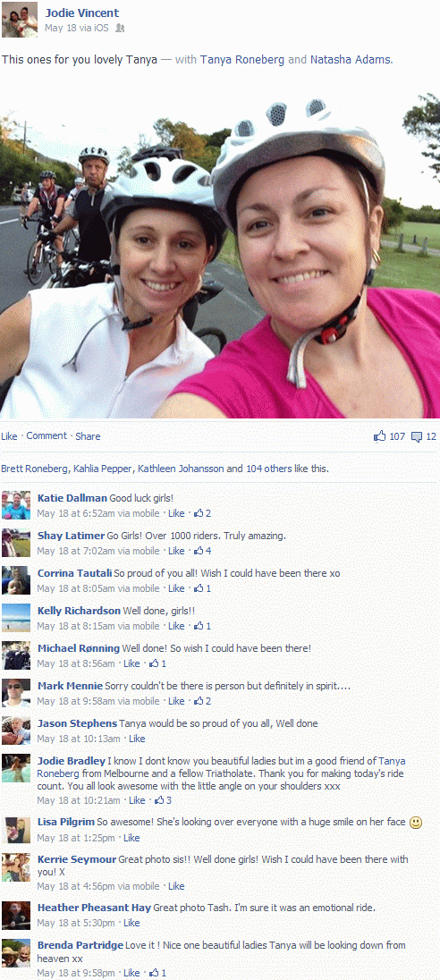This screenshot has width=440, height=980.
Task: Open Lisa Pilgrim's commenter avatar
Action: coord(15,830)
